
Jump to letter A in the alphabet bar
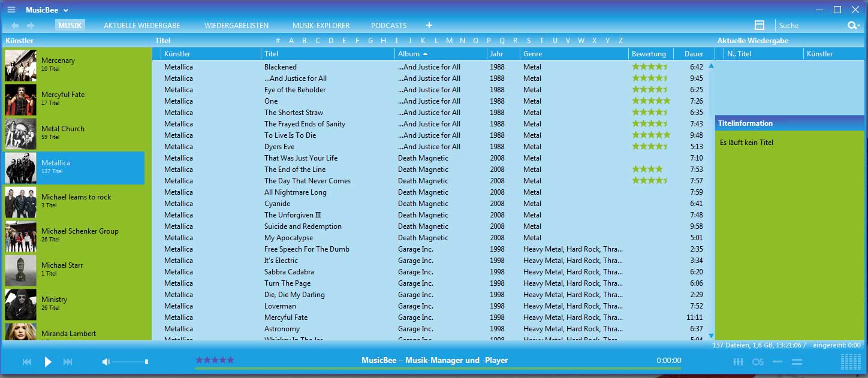[291, 41]
